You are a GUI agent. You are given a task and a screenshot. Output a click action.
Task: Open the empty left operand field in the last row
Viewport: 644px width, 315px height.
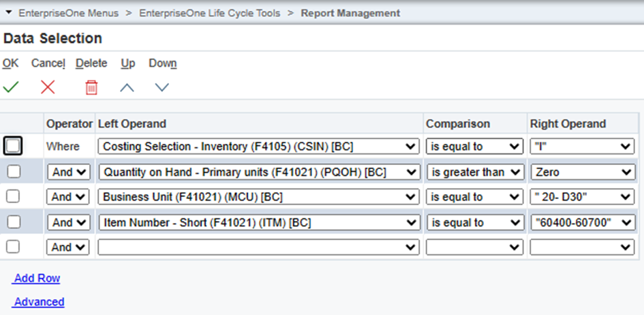[258, 247]
